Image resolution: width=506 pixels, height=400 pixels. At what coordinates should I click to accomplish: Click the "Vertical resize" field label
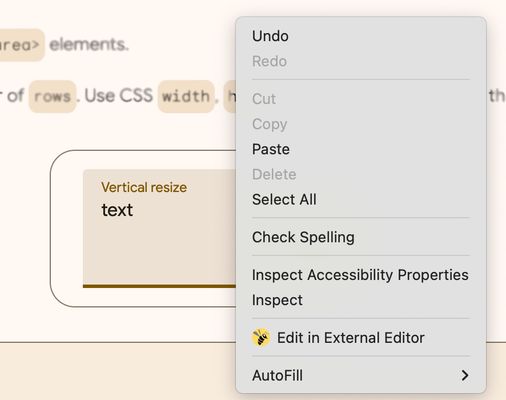144,187
